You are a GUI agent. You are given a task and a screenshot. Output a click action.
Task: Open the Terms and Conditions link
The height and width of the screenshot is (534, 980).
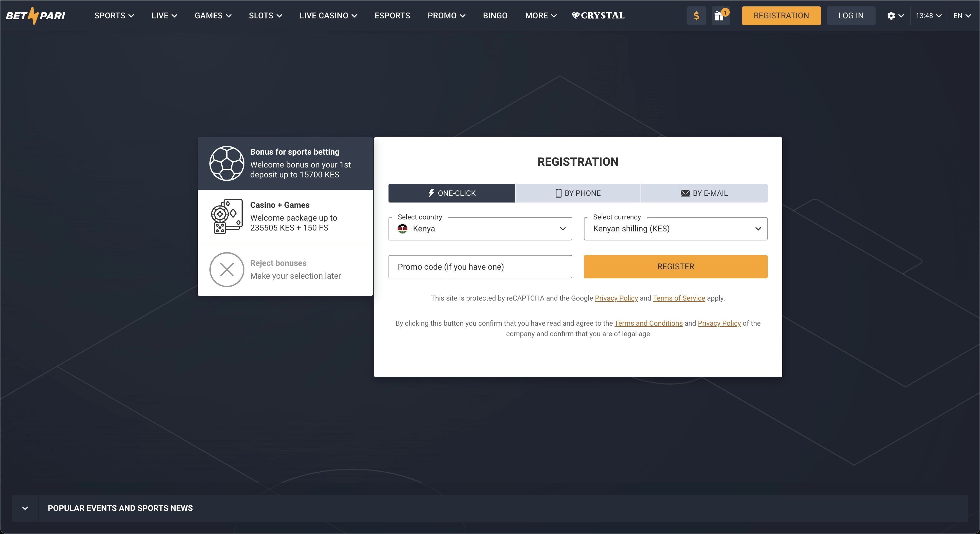pyautogui.click(x=649, y=323)
